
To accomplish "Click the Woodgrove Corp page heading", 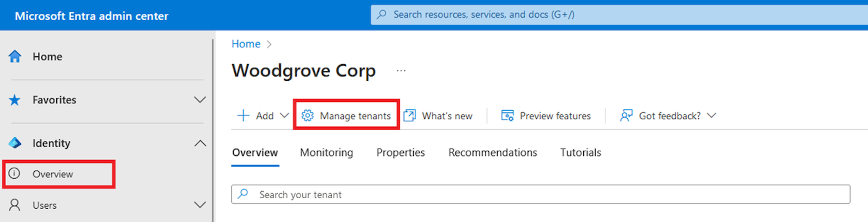I will 304,71.
